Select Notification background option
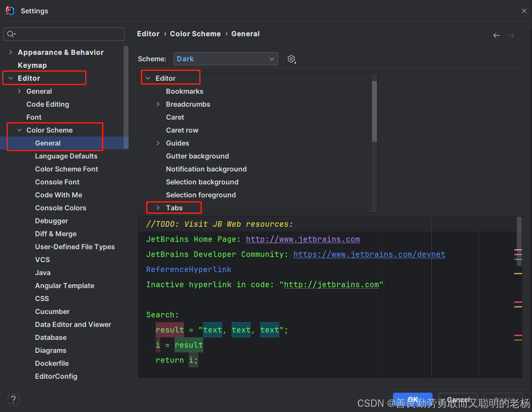 point(206,169)
